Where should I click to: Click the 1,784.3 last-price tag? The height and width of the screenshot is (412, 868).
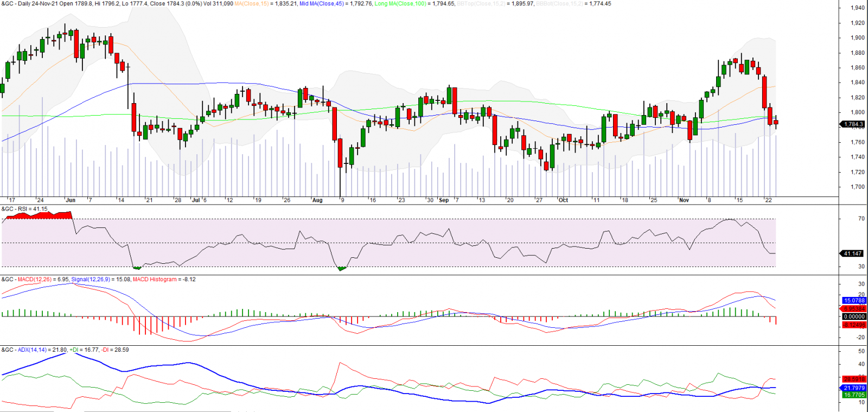click(x=853, y=124)
